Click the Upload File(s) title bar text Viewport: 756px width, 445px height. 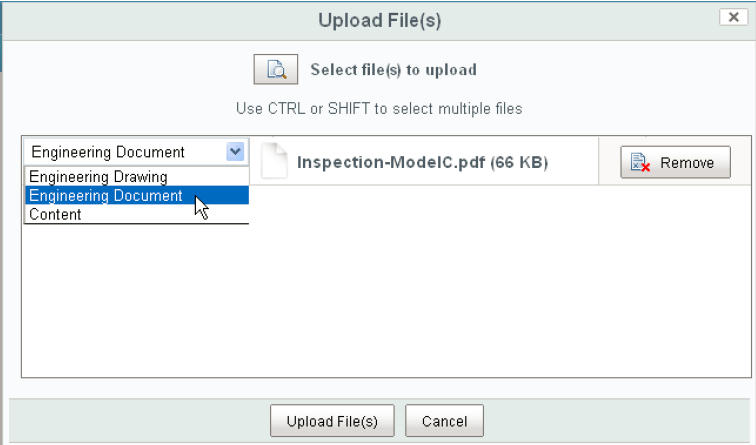379,21
